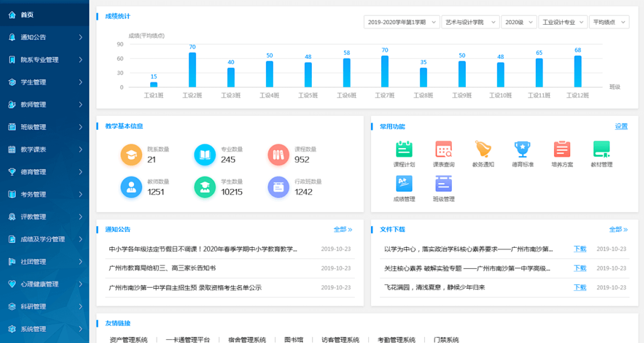Screen dimensions: 644x343
Task: Open the 课程计划 icon in 常用功能
Action: 404,151
